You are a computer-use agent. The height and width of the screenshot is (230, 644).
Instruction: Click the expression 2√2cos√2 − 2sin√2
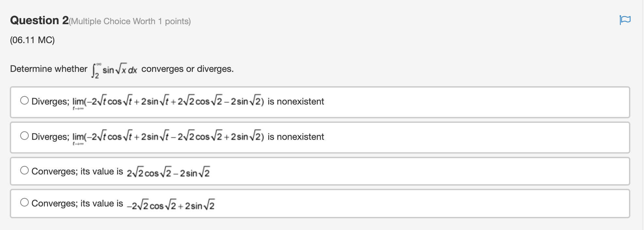pos(168,172)
